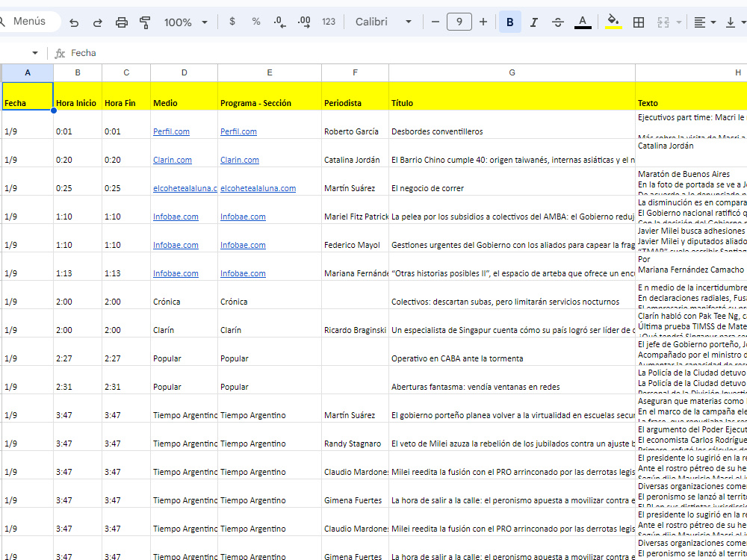Activate the paint format tool
747x560 pixels.
[x=145, y=22]
